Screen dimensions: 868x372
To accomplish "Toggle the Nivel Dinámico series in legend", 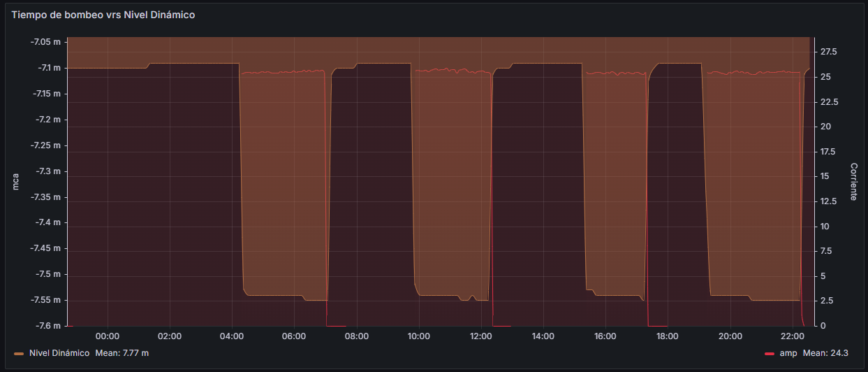I will [59, 353].
